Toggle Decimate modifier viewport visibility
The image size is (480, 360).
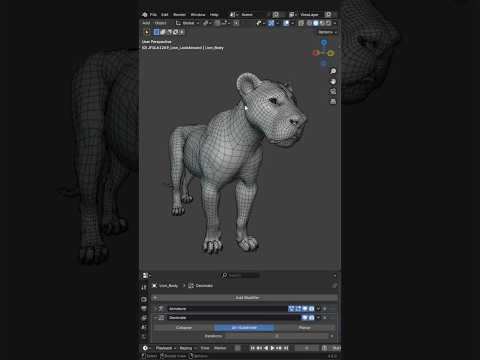pyautogui.click(x=304, y=318)
